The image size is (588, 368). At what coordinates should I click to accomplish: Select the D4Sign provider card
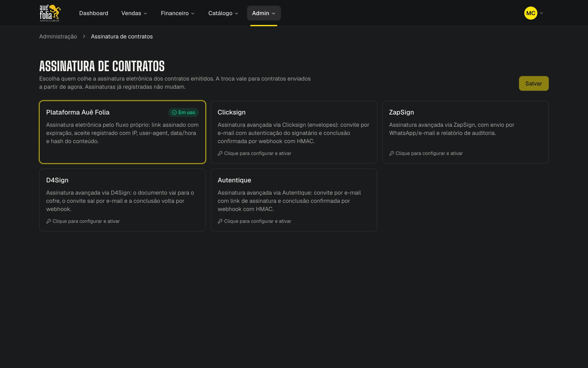coord(122,200)
